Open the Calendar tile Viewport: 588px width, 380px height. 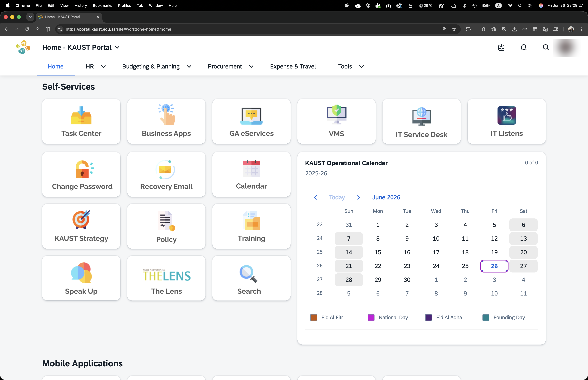pyautogui.click(x=251, y=174)
